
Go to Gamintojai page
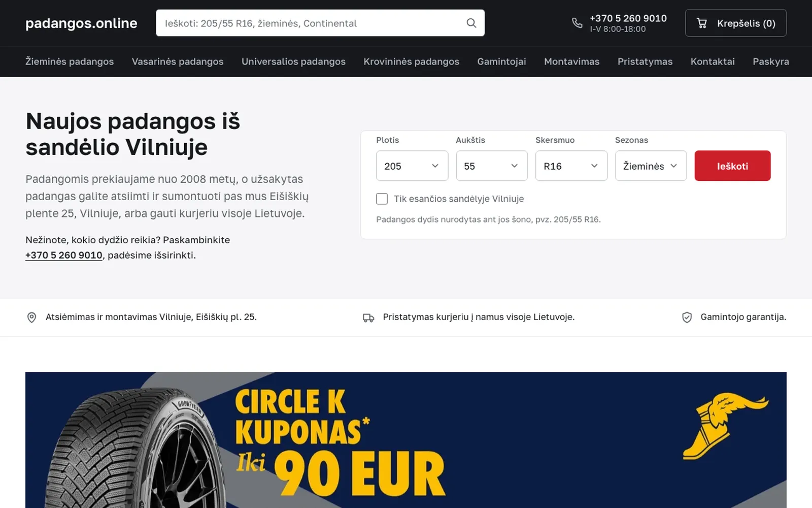coord(501,61)
